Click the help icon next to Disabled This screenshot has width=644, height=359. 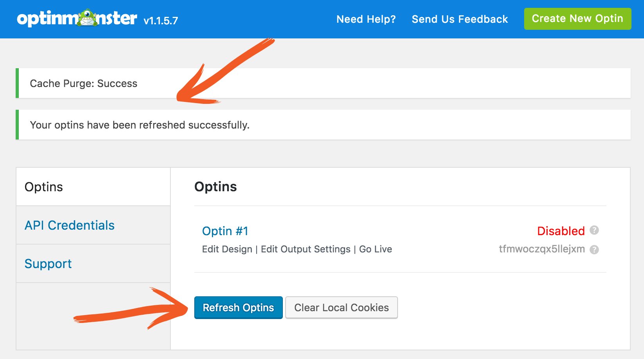[x=594, y=230]
